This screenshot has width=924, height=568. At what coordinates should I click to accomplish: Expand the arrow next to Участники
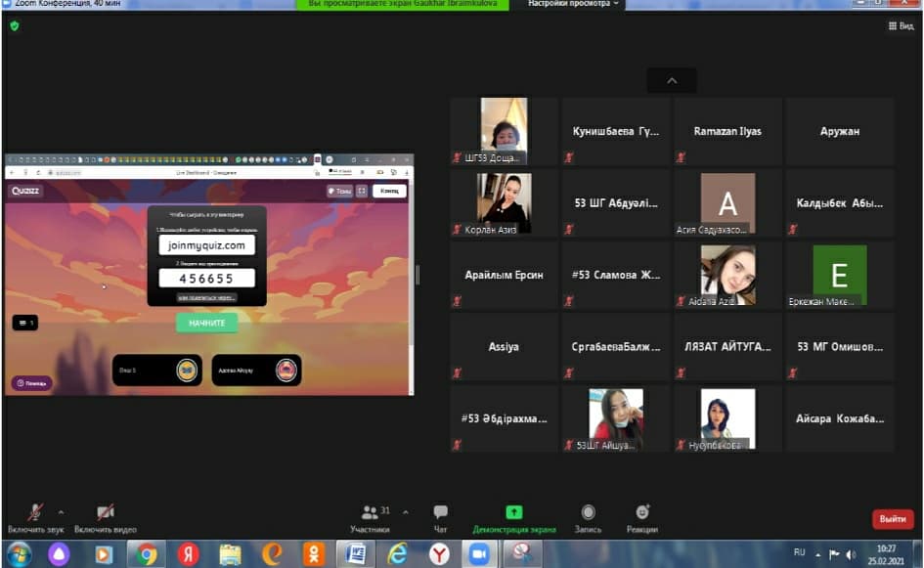pyautogui.click(x=406, y=511)
